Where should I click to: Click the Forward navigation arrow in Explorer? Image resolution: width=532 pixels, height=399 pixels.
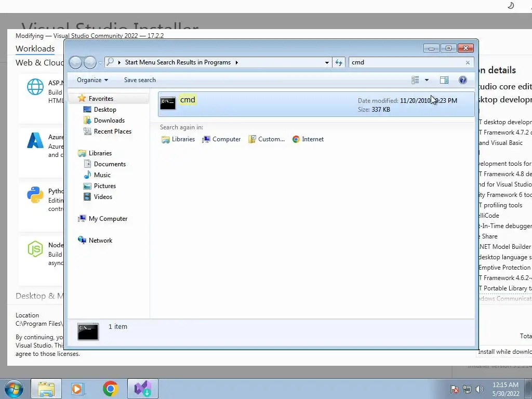[90, 62]
